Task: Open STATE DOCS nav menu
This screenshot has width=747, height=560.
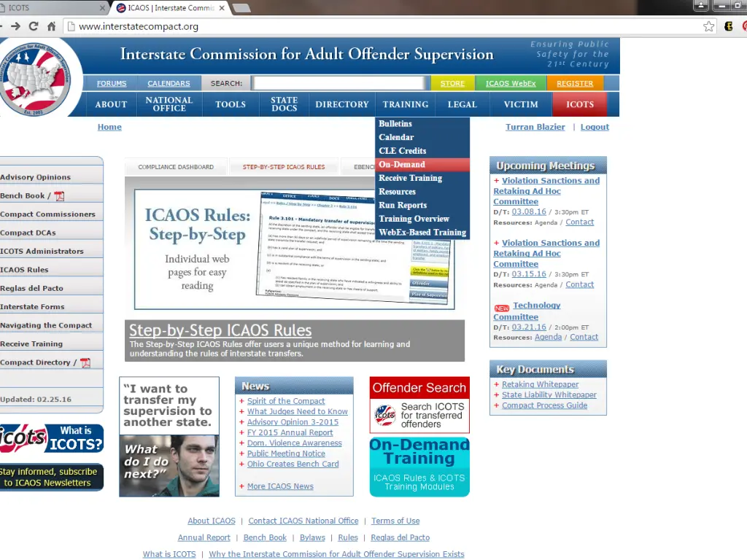Action: click(285, 104)
